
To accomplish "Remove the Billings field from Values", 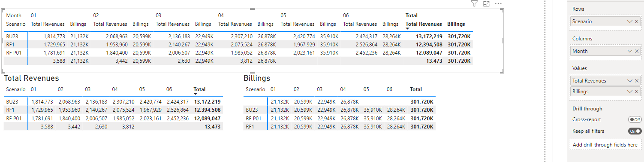I will pos(637,91).
